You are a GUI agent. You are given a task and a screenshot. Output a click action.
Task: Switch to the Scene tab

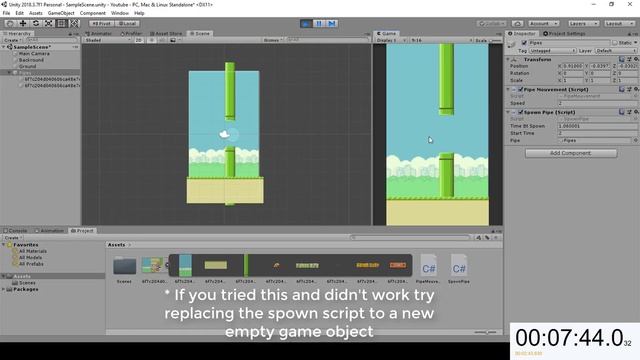[x=200, y=33]
